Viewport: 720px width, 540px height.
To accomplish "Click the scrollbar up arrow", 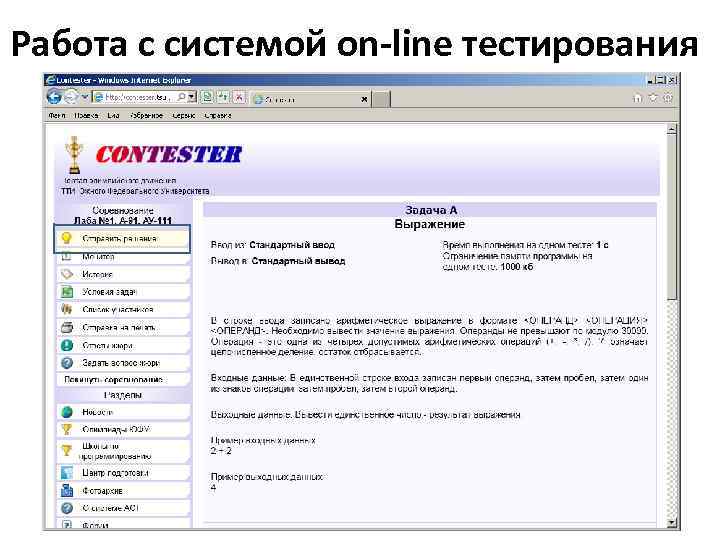I will click(x=672, y=129).
